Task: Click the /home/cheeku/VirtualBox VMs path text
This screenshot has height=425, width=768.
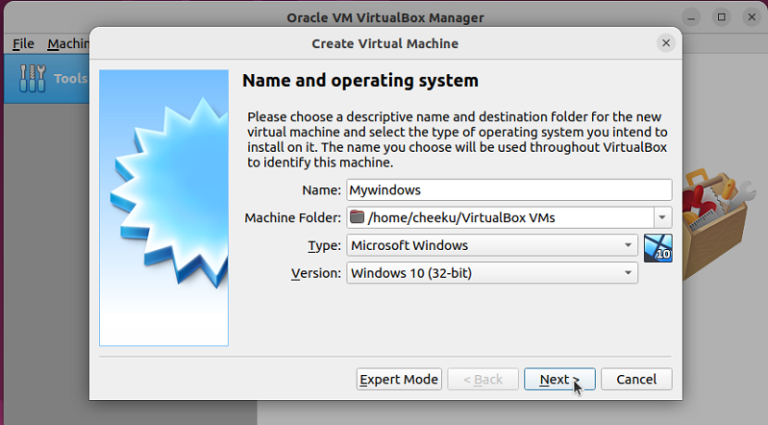Action: click(x=461, y=217)
